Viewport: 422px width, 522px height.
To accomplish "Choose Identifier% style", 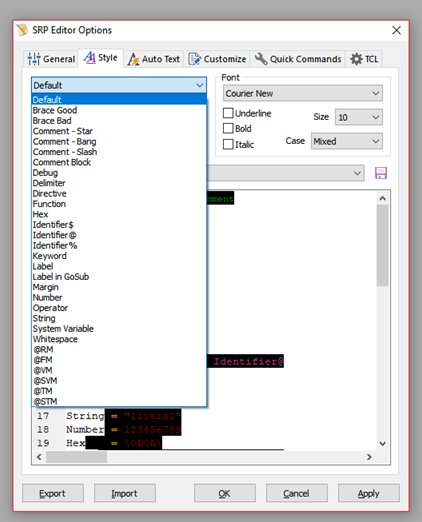I will pyautogui.click(x=119, y=245).
